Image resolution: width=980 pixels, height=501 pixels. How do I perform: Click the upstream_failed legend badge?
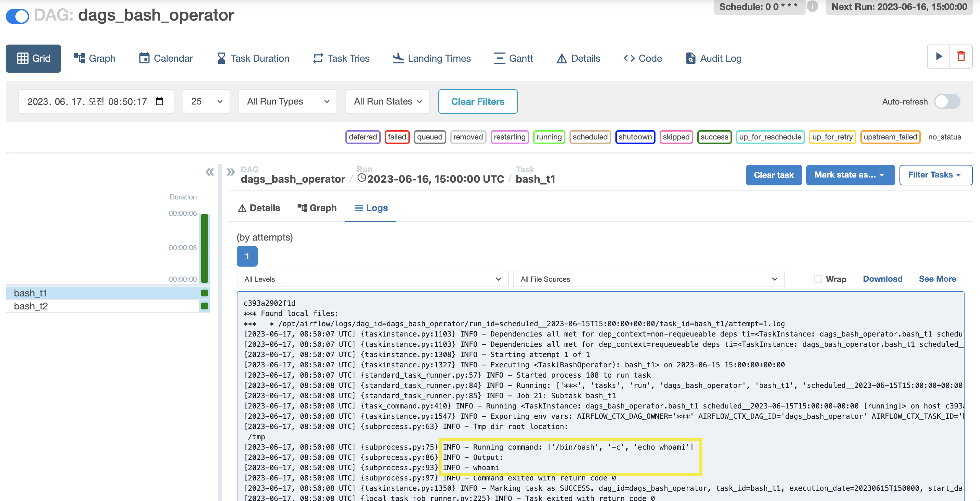(x=890, y=137)
